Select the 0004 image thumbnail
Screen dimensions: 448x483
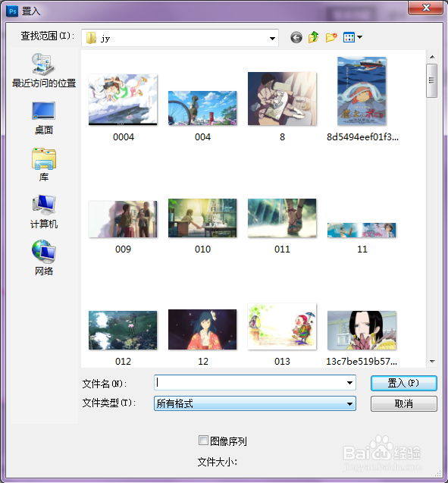pos(123,100)
